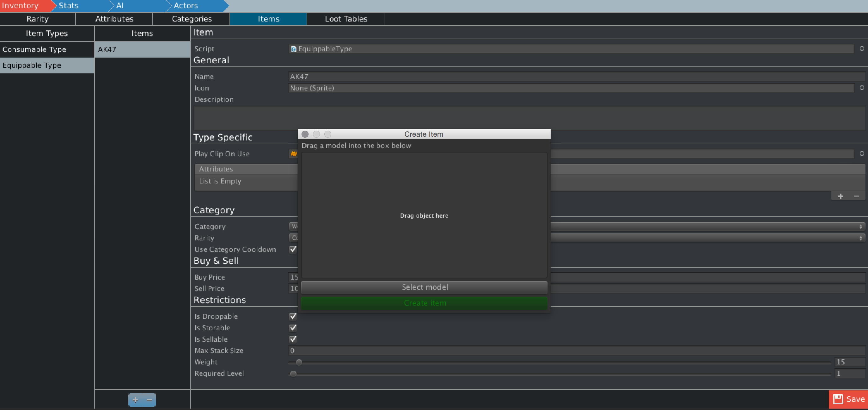The height and width of the screenshot is (410, 868).
Task: Select Consumable Type in Item Types list
Action: tap(34, 49)
